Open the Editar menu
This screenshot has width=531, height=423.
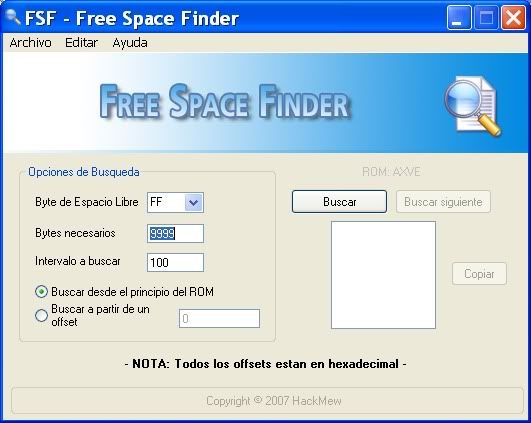pos(81,43)
